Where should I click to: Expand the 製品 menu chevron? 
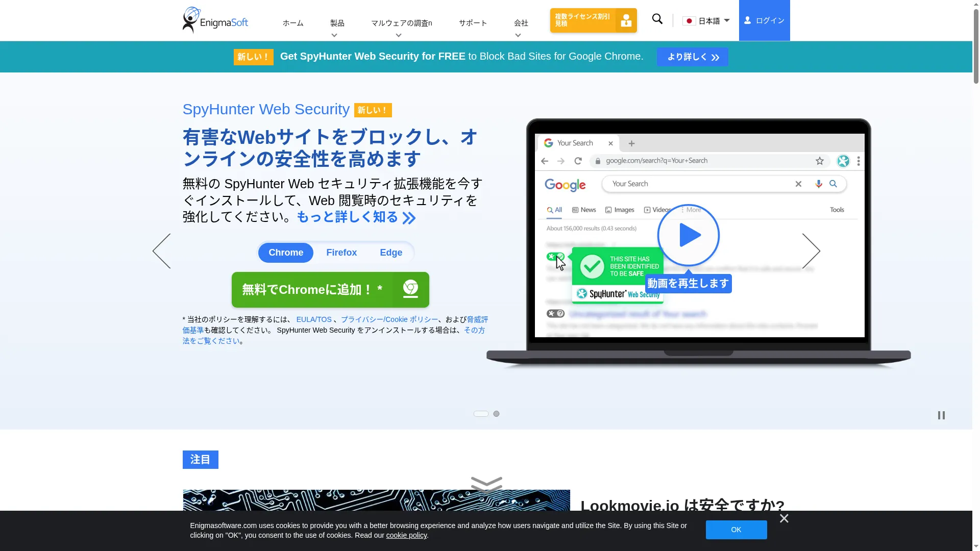coord(334,35)
